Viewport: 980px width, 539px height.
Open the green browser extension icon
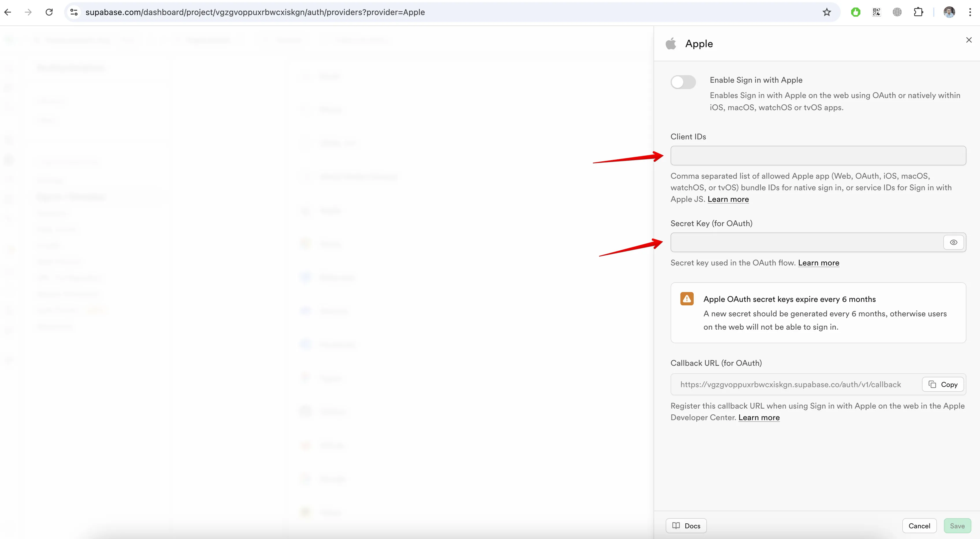click(855, 12)
